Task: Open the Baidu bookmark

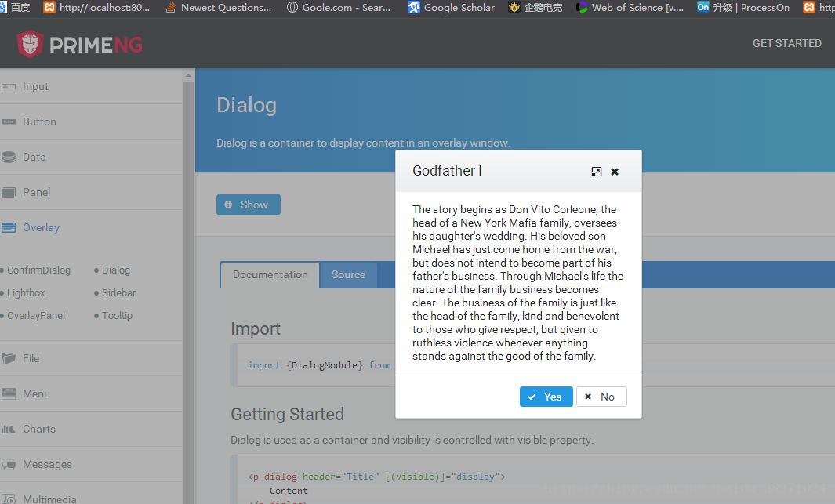Action: coord(16,8)
